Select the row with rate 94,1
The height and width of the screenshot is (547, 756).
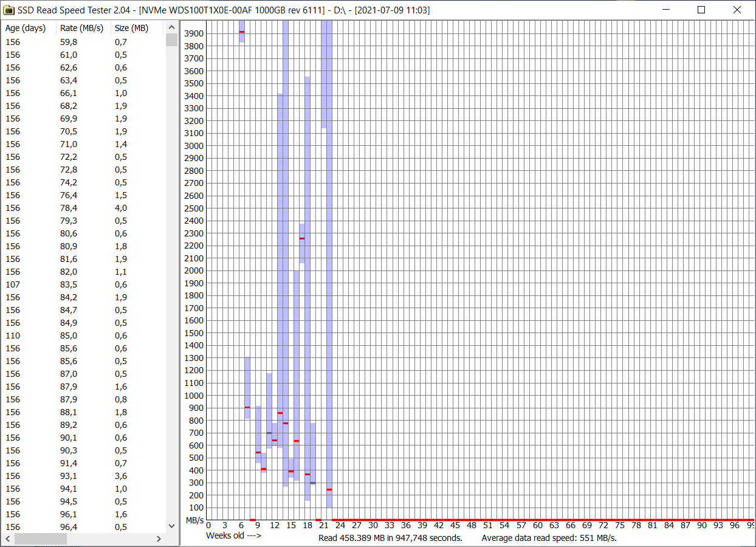click(83, 489)
